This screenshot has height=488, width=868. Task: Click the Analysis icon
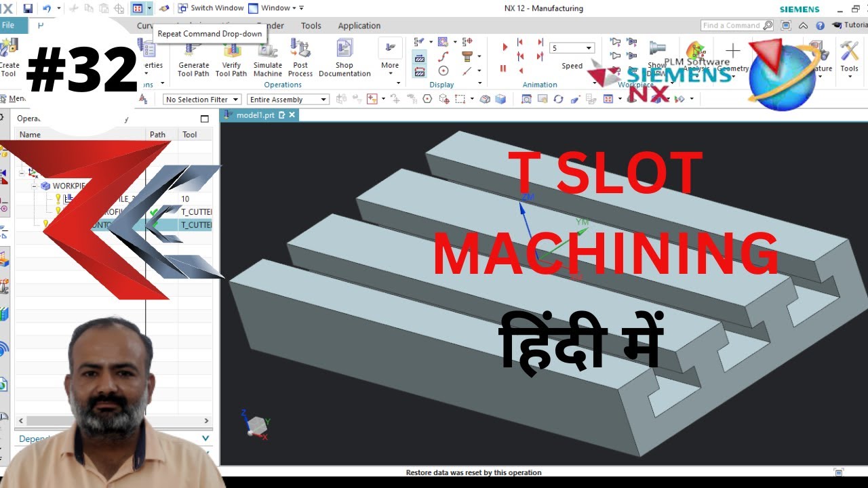(x=696, y=57)
